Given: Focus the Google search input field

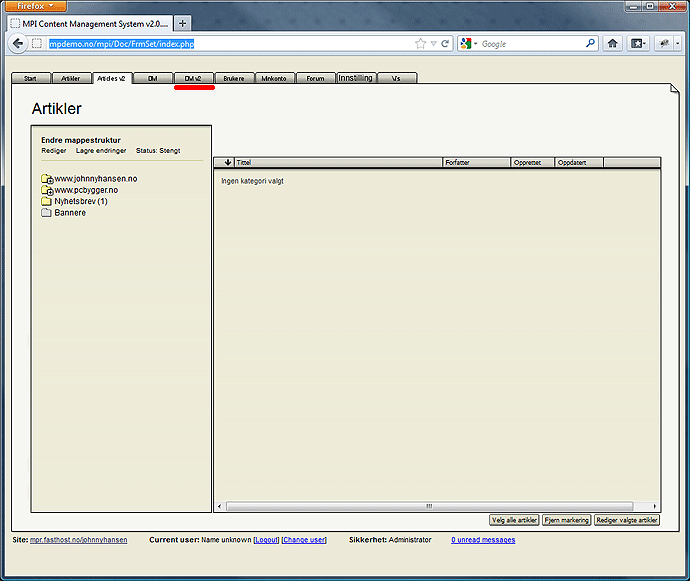Looking at the screenshot, I should pyautogui.click(x=531, y=44).
